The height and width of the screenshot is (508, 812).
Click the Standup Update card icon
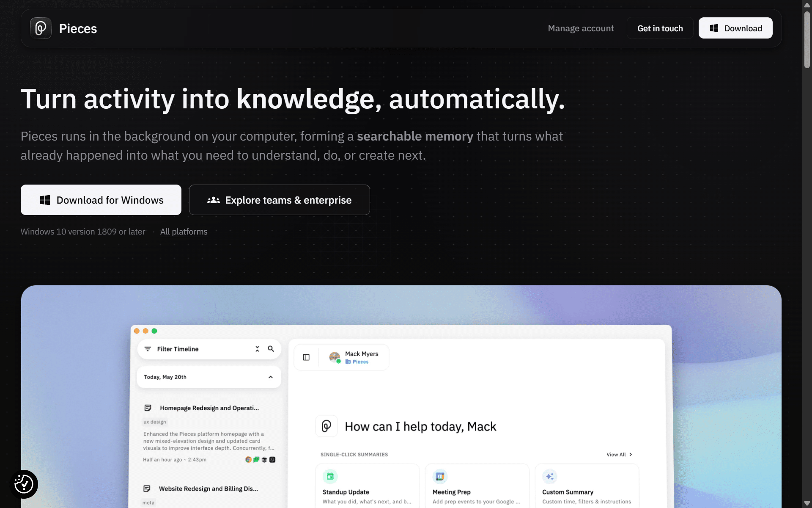coord(330,476)
